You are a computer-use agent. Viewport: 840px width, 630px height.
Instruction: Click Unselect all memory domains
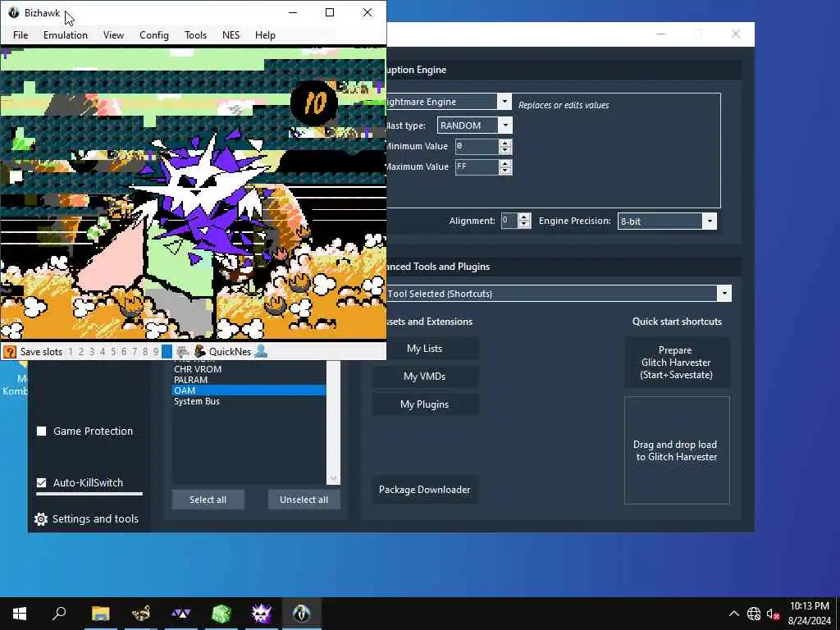(x=304, y=500)
